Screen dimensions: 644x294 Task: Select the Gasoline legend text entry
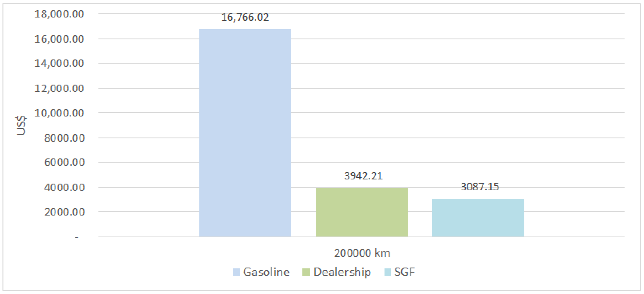[267, 272]
